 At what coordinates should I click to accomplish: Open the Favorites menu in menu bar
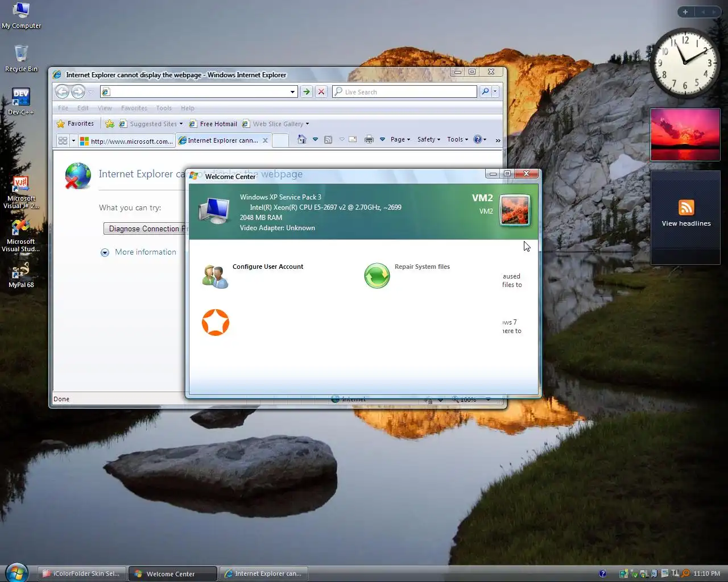[x=134, y=108]
